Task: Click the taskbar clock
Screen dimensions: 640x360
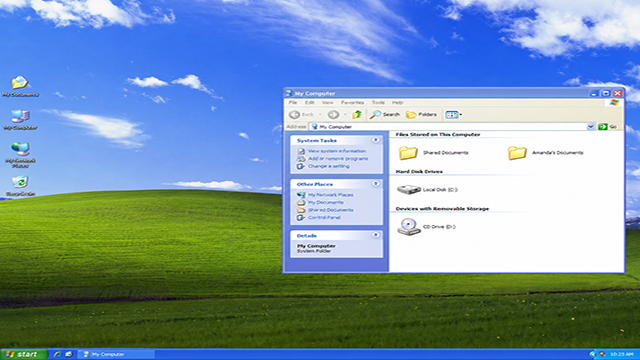Action: (x=622, y=354)
